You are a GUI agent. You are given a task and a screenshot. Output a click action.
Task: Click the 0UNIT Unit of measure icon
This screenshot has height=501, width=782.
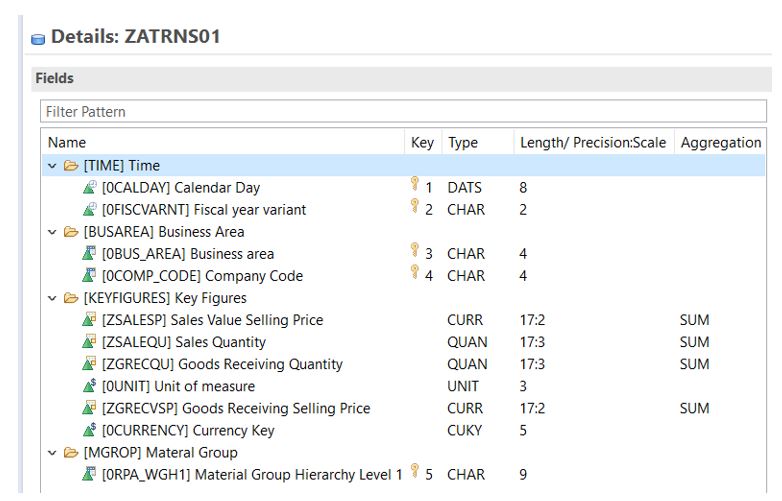[90, 386]
